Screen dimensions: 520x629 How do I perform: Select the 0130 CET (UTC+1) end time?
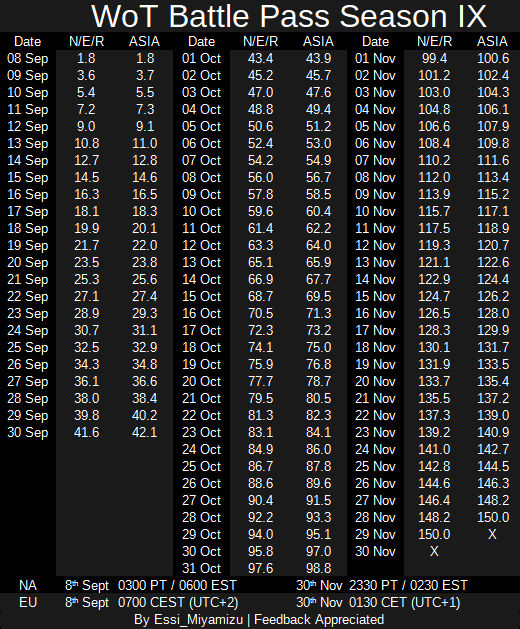tap(404, 603)
